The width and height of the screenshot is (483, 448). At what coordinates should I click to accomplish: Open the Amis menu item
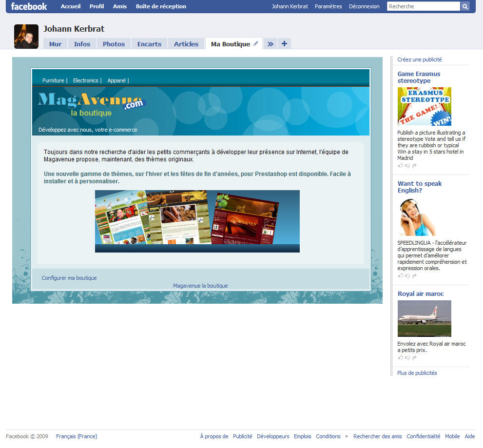(x=120, y=6)
